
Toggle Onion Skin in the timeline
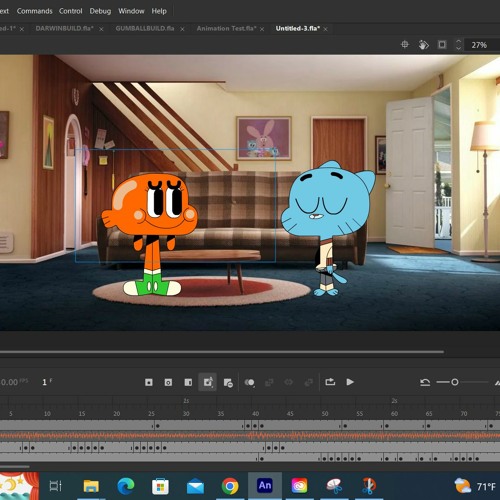pos(250,382)
